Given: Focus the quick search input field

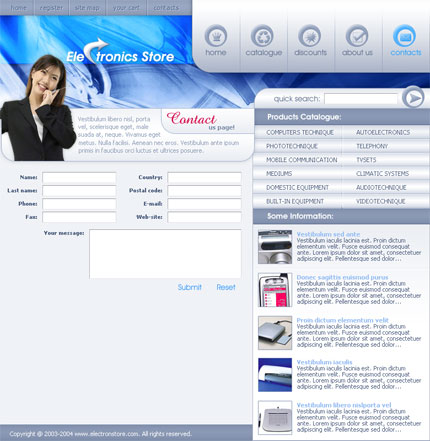Looking at the screenshot, I should point(361,99).
